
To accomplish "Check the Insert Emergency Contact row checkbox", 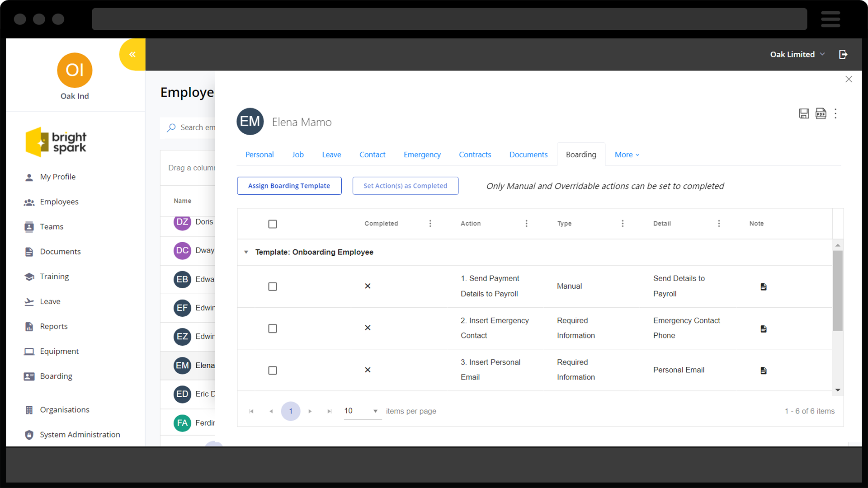I will [273, 328].
